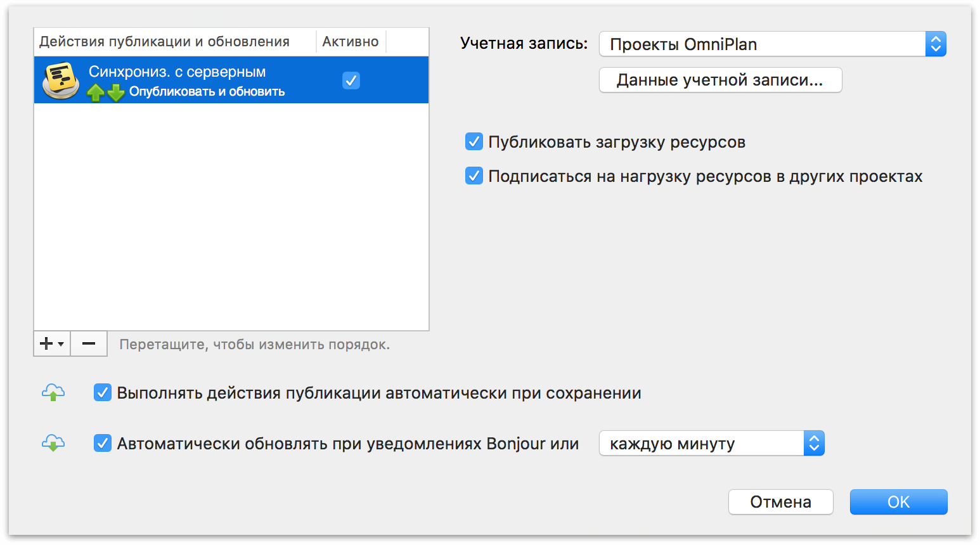Click the Активно column header

tap(351, 41)
